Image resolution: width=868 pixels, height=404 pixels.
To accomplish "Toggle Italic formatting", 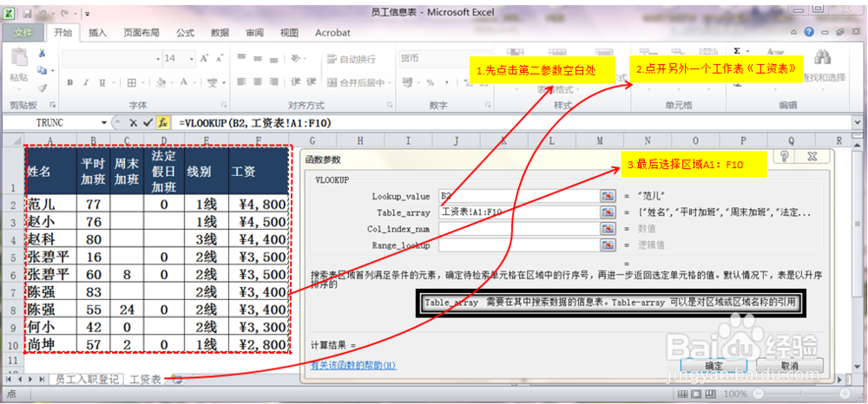I will pos(86,83).
